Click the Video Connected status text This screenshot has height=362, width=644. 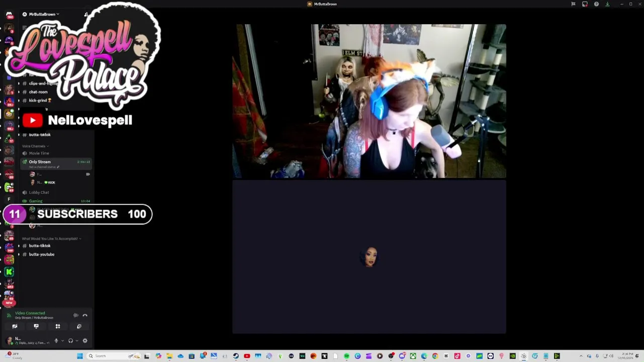tap(30, 313)
